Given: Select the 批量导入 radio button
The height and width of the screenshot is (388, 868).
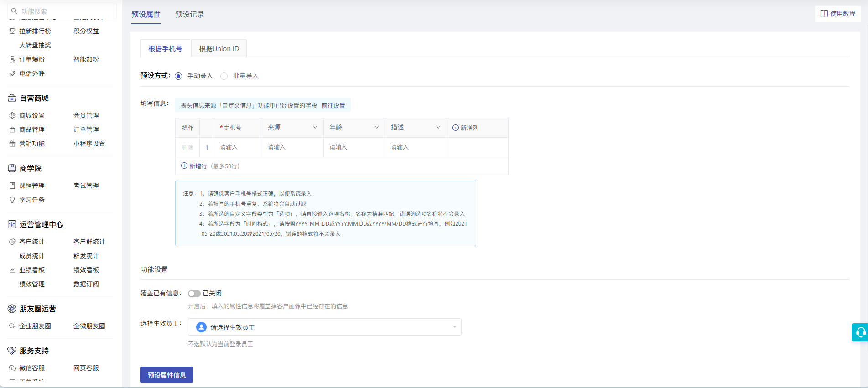Looking at the screenshot, I should click(224, 76).
